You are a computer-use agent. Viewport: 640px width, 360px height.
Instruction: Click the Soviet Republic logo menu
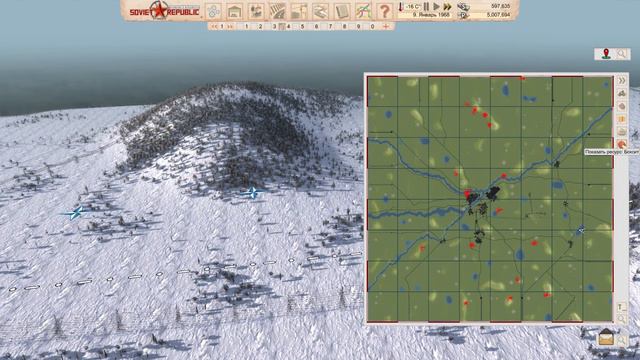click(164, 11)
